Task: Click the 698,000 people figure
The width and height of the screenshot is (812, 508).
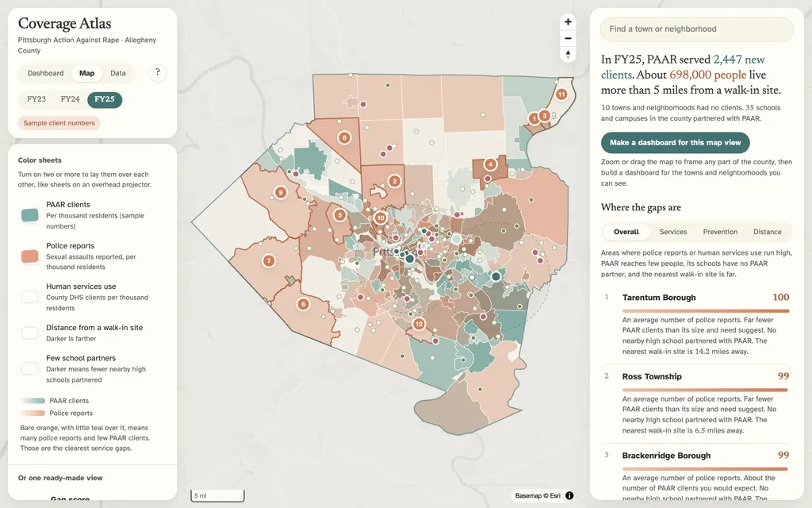Action: tap(708, 75)
